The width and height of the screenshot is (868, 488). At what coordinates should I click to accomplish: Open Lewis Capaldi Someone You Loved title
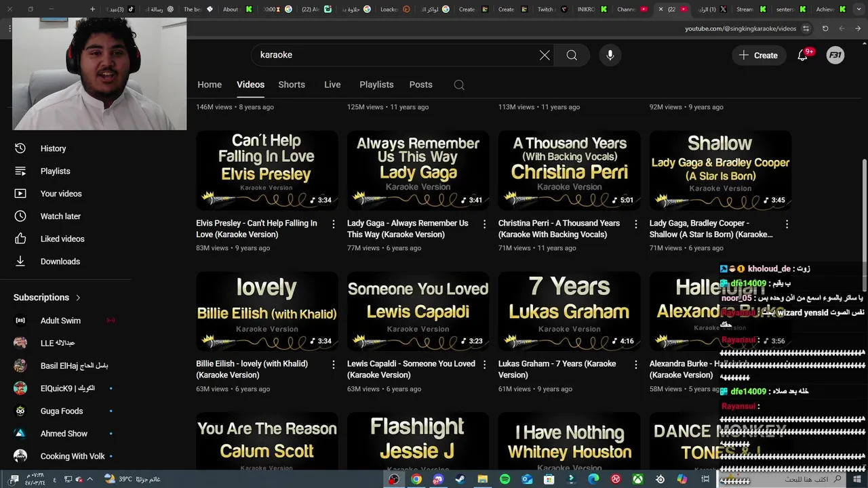(x=411, y=369)
